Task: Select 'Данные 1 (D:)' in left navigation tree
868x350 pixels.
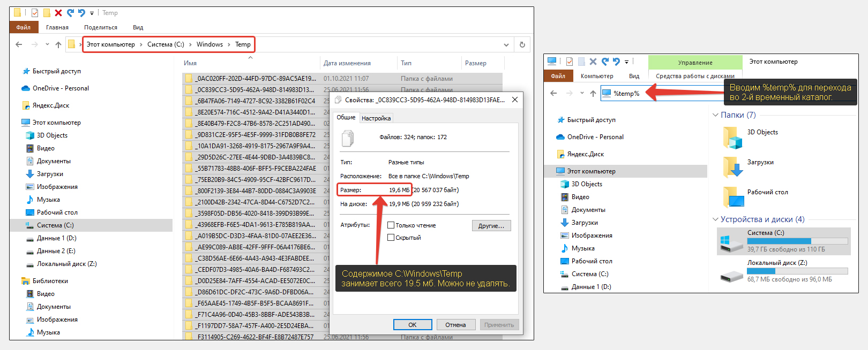Action: 56,238
